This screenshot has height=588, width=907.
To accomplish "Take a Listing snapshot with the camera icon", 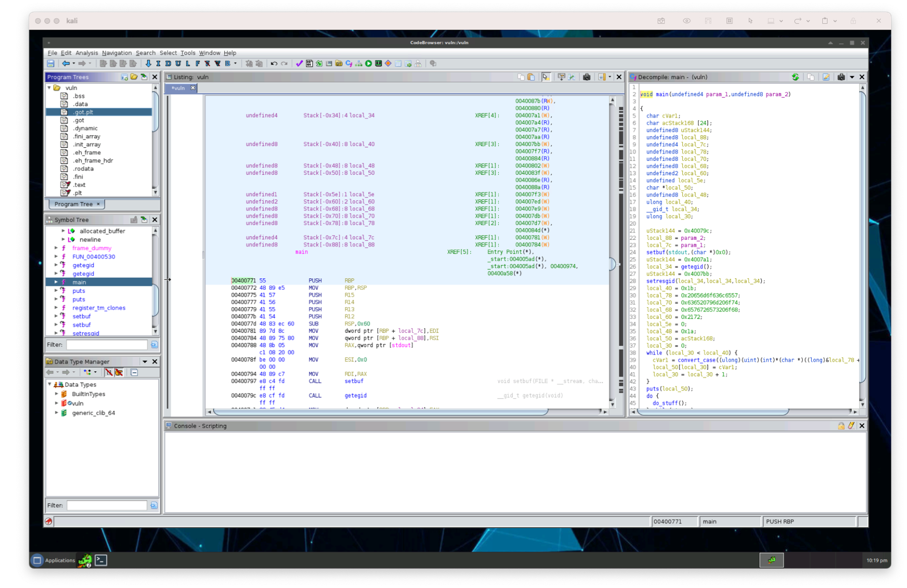I will pyautogui.click(x=586, y=77).
